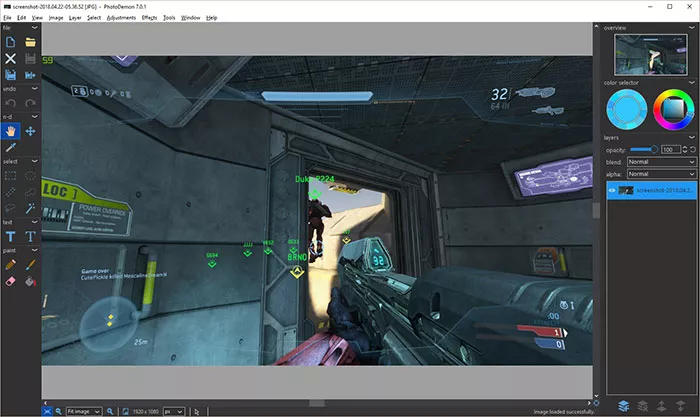Reset opacity with the circular arrow button
Screen dimensions: 700x417
click(x=693, y=150)
